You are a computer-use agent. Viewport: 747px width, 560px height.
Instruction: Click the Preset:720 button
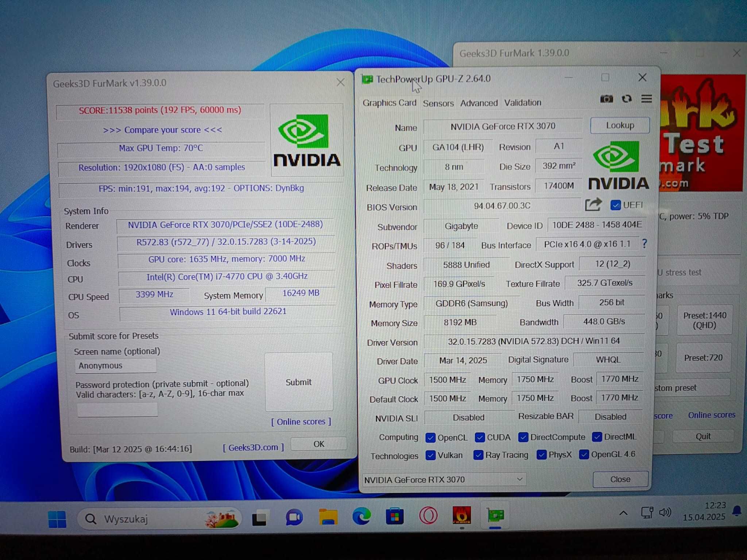703,358
